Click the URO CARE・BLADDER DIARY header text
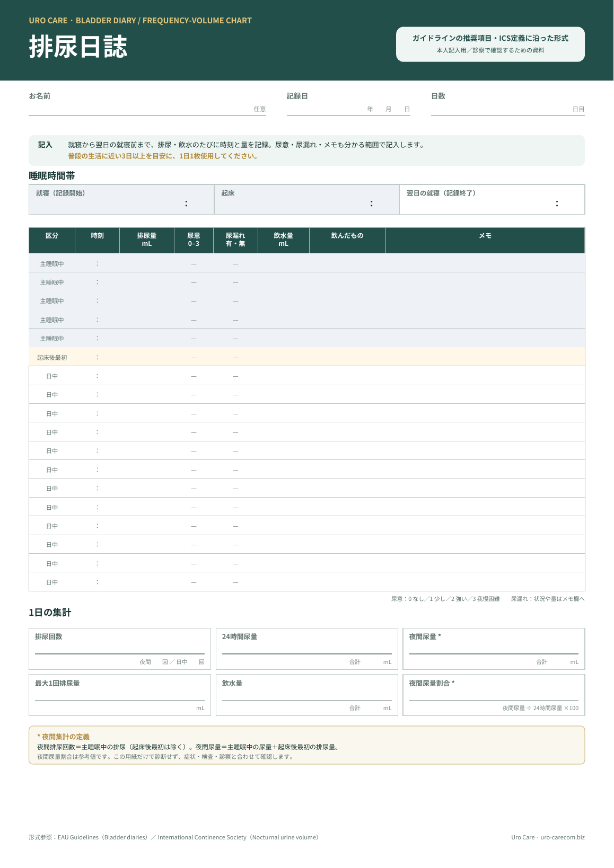The image size is (614, 868). [141, 21]
